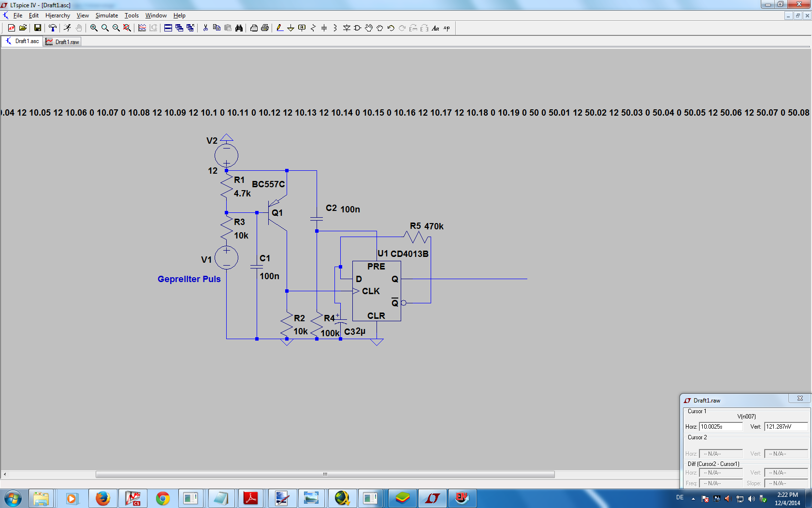The height and width of the screenshot is (508, 812).
Task: Select the Label Net tool
Action: (302, 28)
